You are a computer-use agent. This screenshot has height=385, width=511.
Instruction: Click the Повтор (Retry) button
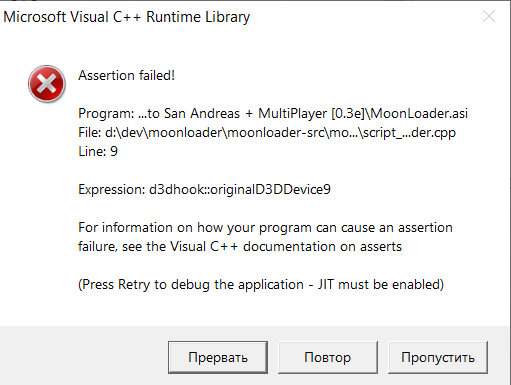(328, 357)
